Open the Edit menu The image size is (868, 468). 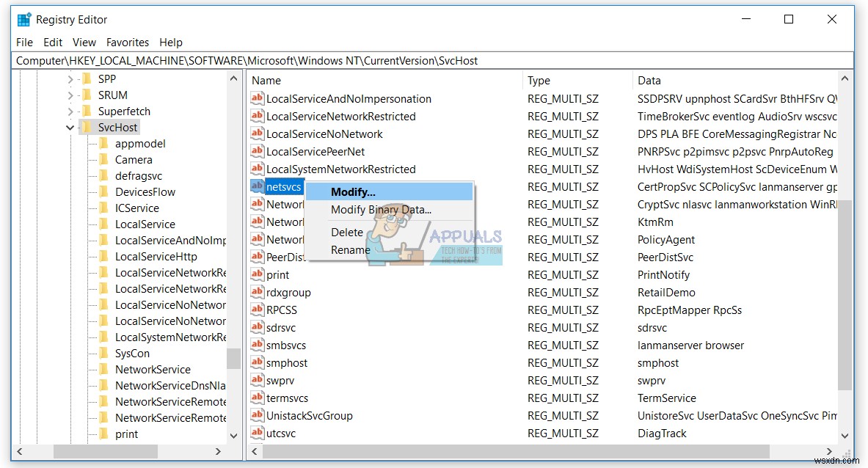(x=52, y=42)
